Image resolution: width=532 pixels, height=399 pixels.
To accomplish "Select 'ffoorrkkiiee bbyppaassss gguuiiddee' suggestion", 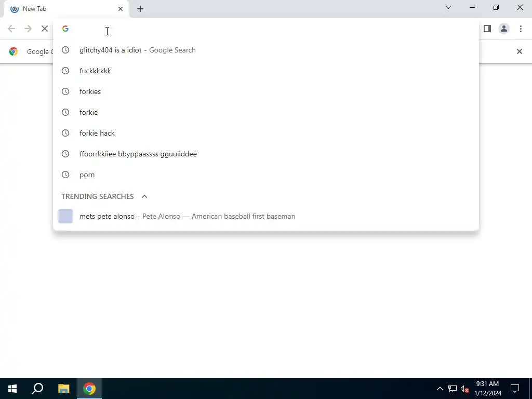I will [x=266, y=154].
